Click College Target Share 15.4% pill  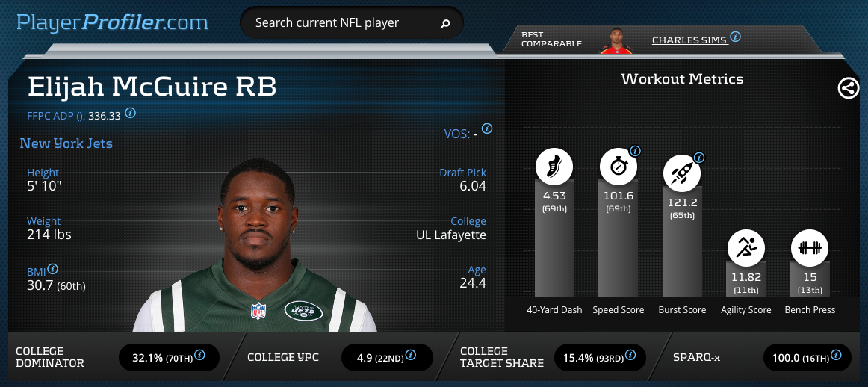tap(600, 358)
